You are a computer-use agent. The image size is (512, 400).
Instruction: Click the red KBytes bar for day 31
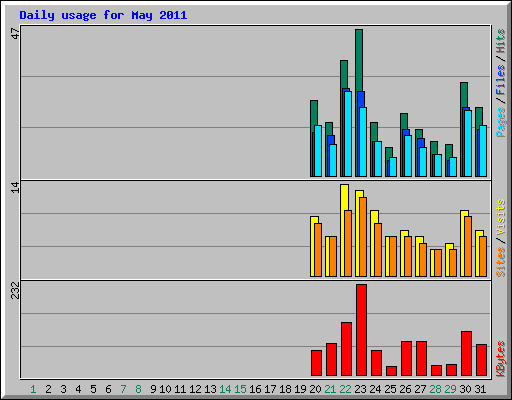481,360
